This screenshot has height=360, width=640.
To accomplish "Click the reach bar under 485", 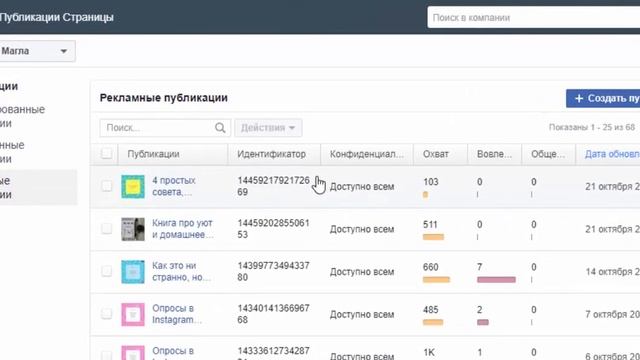I will [433, 322].
